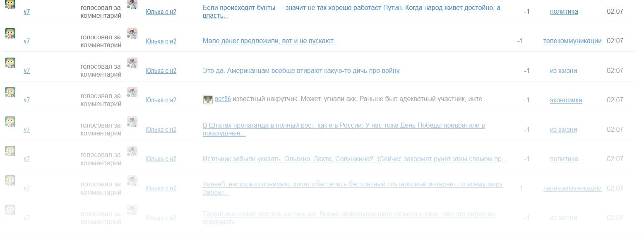Open v7 username link in the top row
This screenshot has height=239, width=644.
pyautogui.click(x=26, y=12)
